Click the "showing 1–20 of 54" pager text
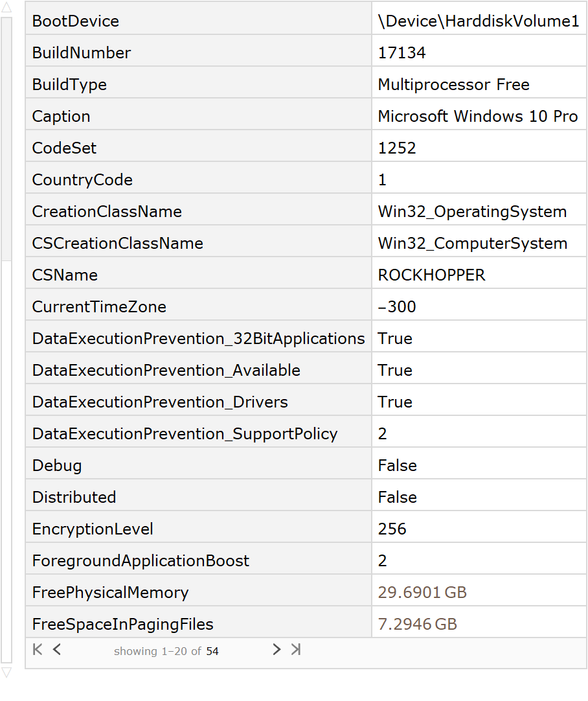This screenshot has width=588, height=701. pyautogui.click(x=166, y=651)
